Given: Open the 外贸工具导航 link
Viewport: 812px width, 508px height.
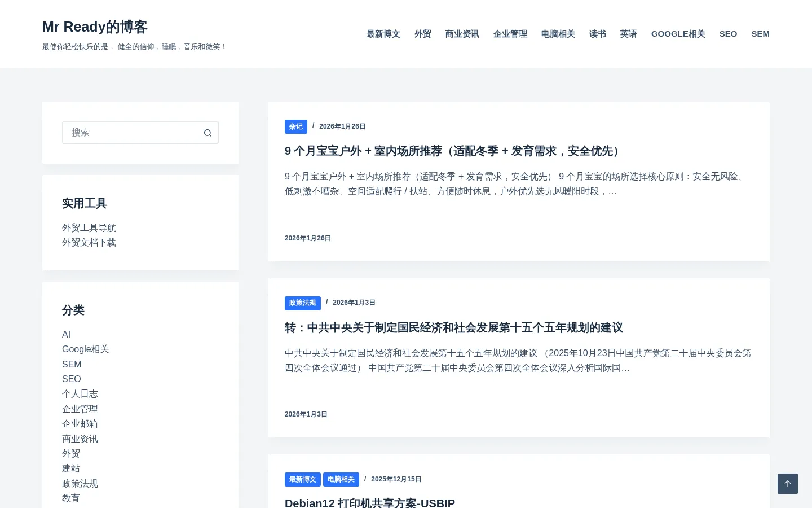Looking at the screenshot, I should tap(89, 227).
